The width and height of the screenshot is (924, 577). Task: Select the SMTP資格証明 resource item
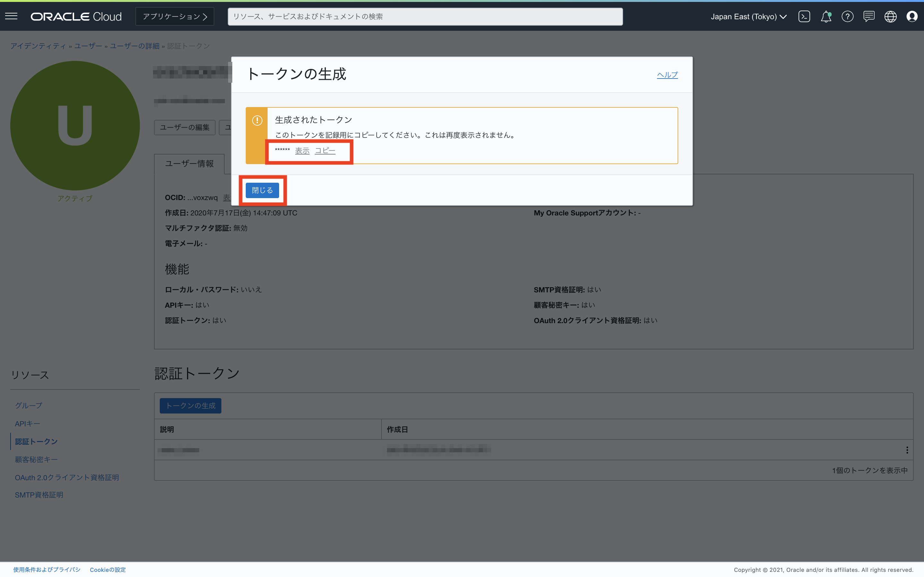coord(39,495)
